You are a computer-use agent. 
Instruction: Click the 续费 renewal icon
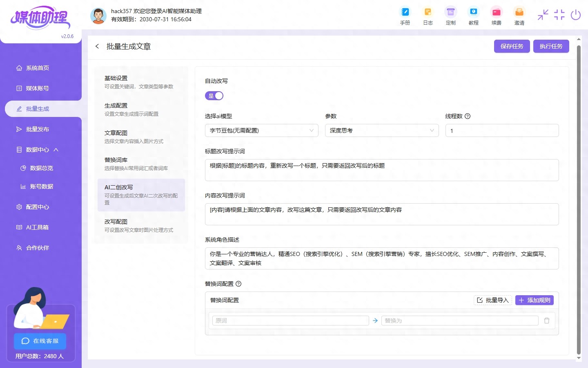(496, 15)
